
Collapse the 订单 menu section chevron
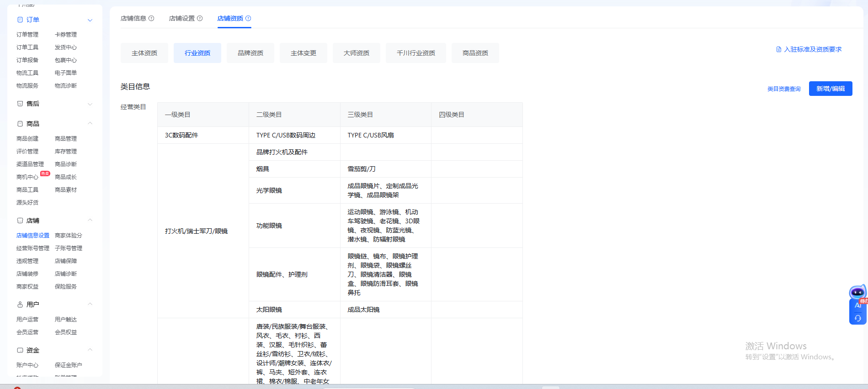click(x=90, y=20)
